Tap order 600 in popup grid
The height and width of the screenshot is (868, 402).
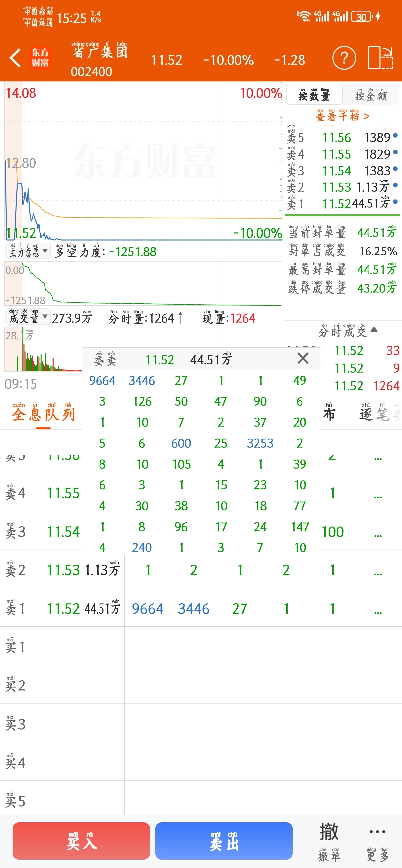click(181, 443)
